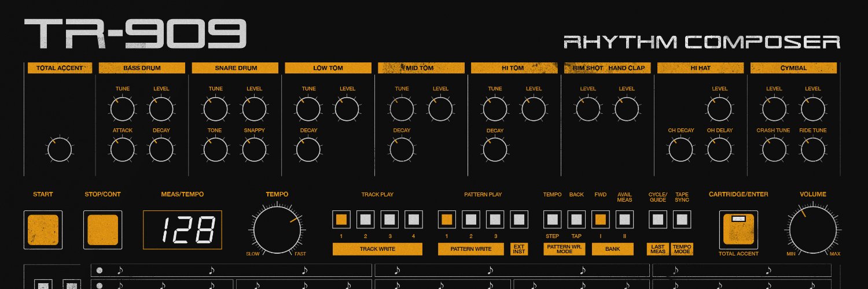Image resolution: width=868 pixels, height=289 pixels.
Task: Click the Snare Drum Level knob
Action: 254,109
